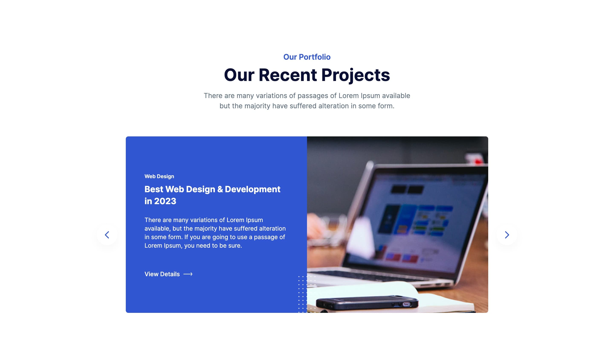Click the right arrow navigation icon
Image resolution: width=614 pixels, height=364 pixels.
point(507,234)
